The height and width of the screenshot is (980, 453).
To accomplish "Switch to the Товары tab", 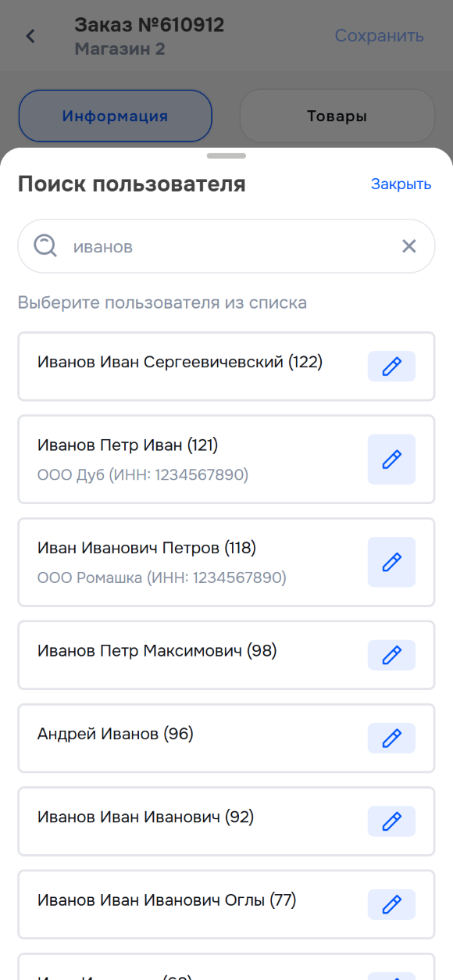I will (337, 116).
